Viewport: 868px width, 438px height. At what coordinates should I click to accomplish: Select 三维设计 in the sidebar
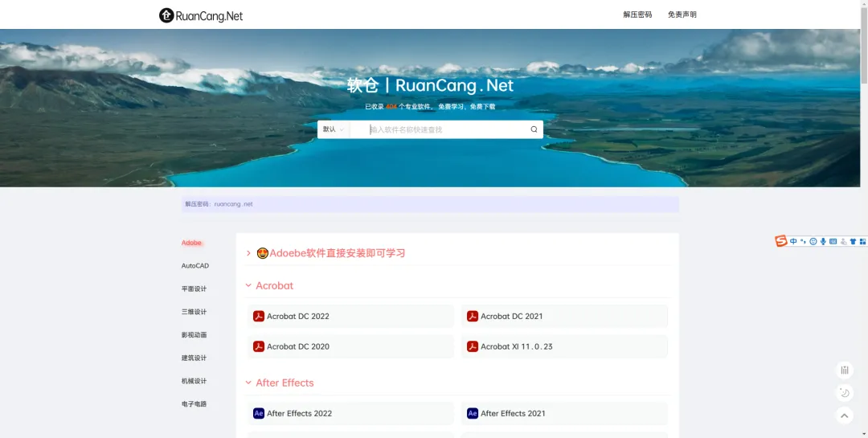[194, 312]
